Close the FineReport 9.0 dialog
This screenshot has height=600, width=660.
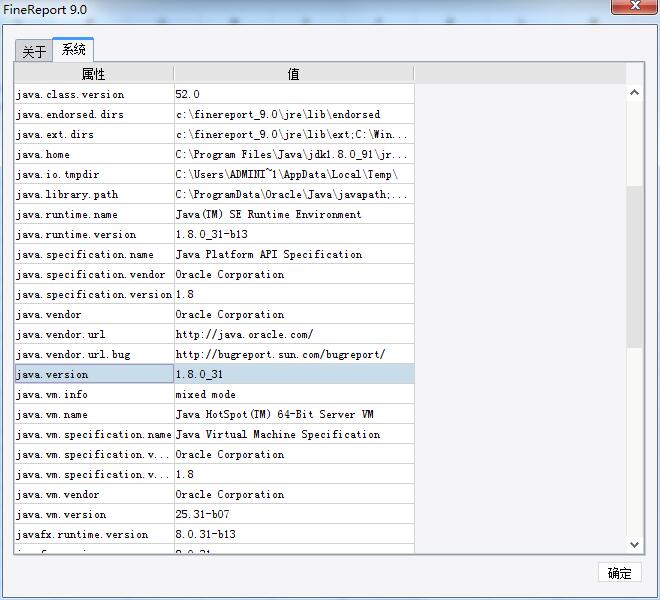635,6
